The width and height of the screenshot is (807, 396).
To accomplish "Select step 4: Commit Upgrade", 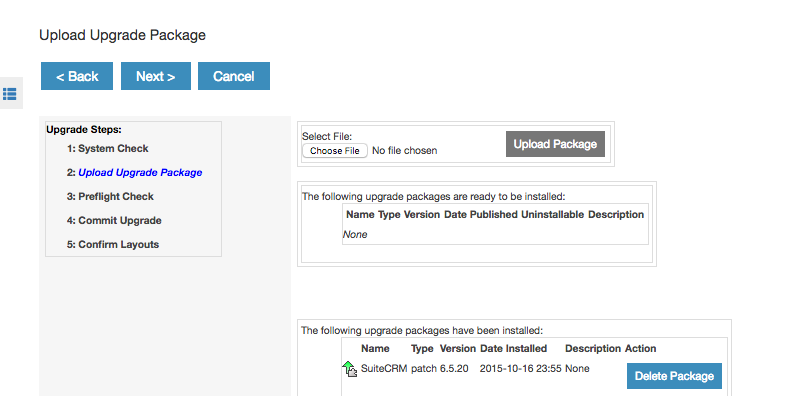I will [114, 220].
